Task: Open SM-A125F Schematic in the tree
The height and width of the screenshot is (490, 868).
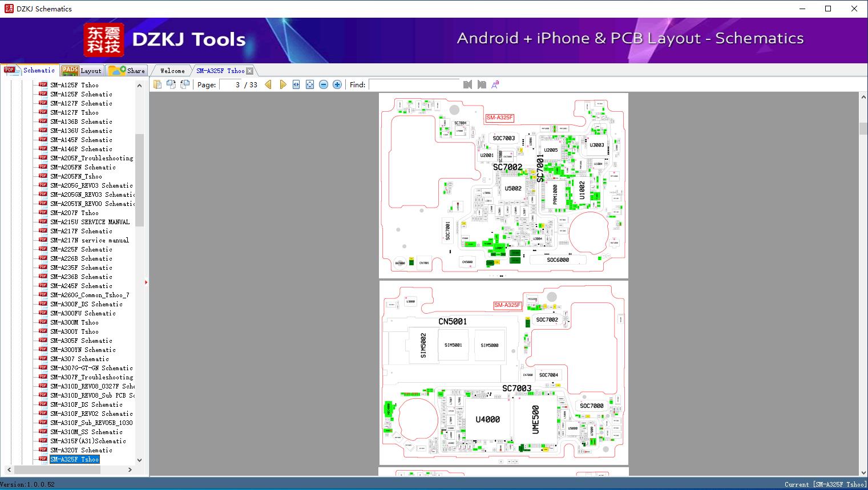Action: pyautogui.click(x=81, y=94)
